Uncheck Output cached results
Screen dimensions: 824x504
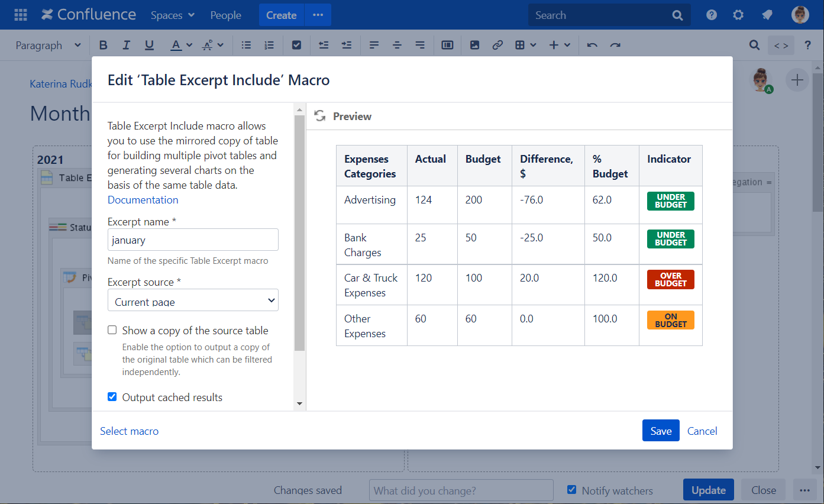pyautogui.click(x=112, y=397)
